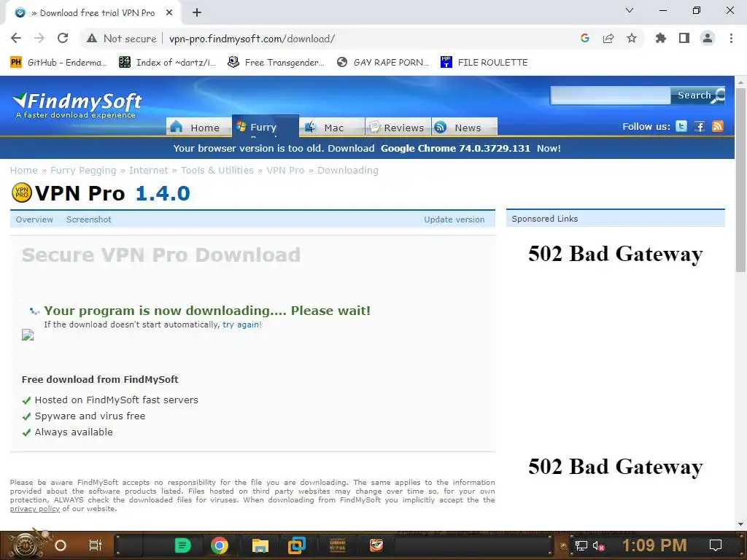Open Task View in the taskbar
The image size is (747, 560).
click(x=96, y=545)
